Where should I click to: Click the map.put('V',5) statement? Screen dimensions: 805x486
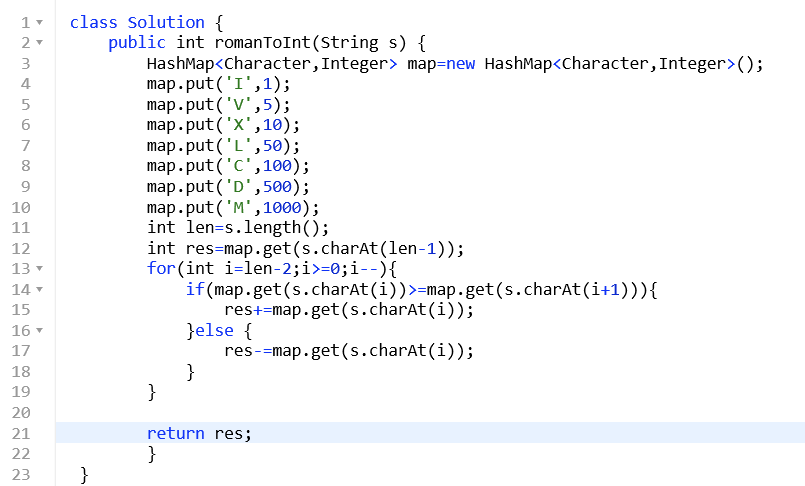(x=219, y=105)
